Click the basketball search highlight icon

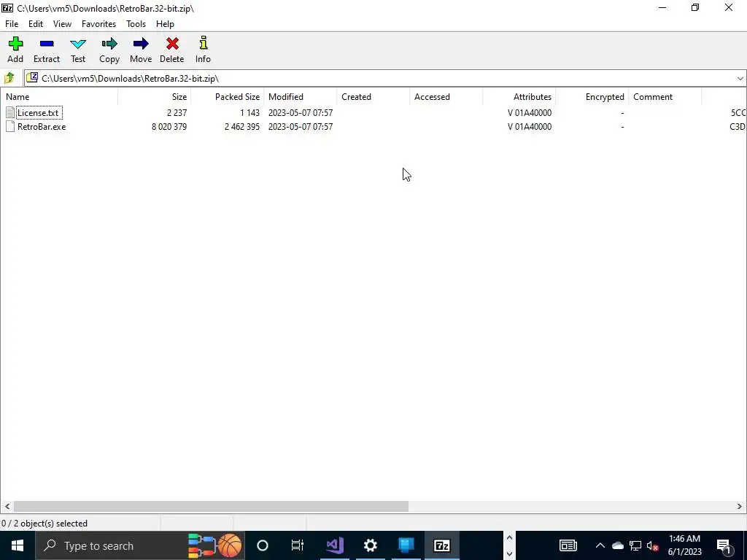(230, 545)
